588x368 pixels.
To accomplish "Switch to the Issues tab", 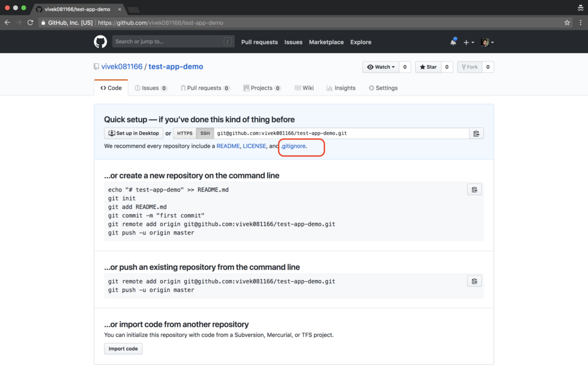I will (x=151, y=88).
